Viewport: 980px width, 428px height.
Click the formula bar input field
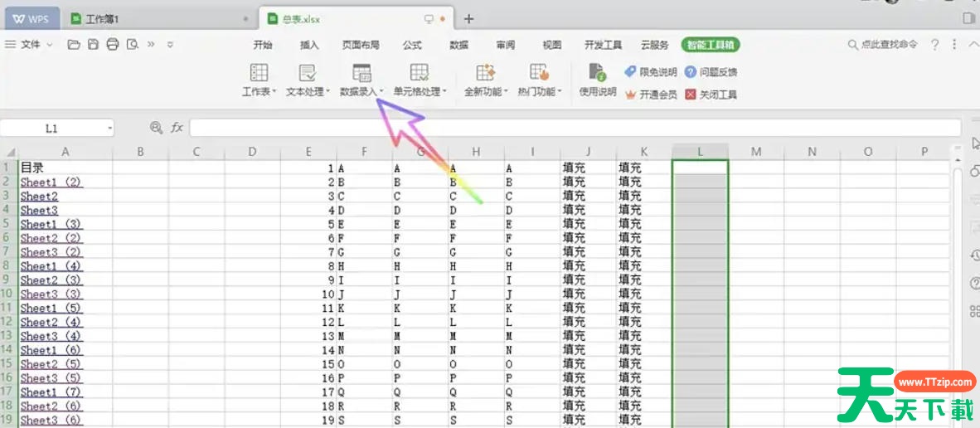click(572, 128)
